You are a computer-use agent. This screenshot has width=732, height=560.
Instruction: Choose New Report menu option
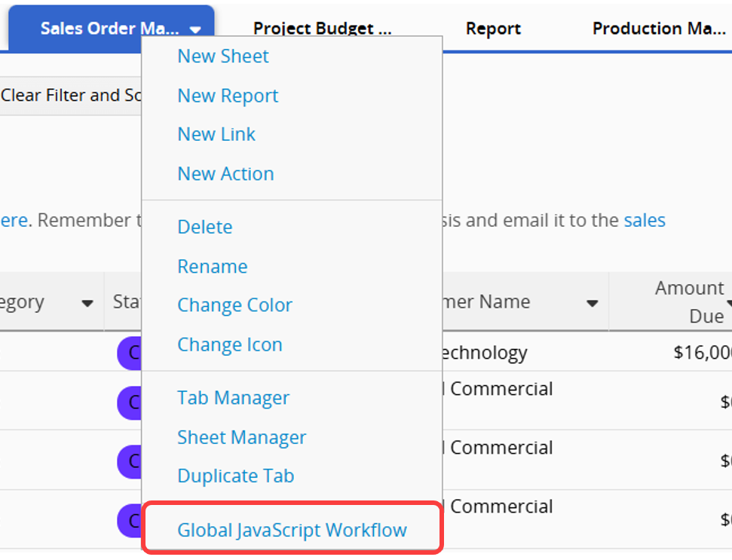point(228,96)
